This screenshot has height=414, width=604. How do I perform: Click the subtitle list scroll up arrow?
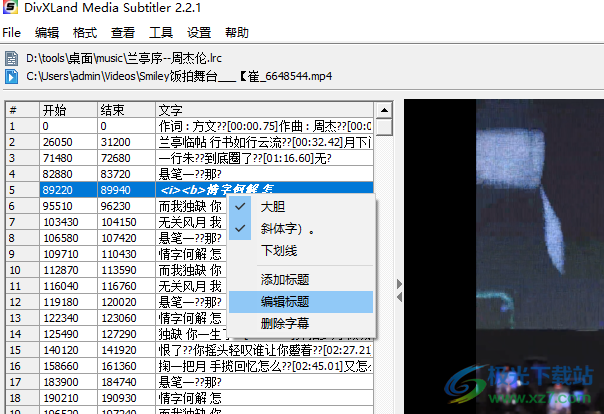[384, 110]
